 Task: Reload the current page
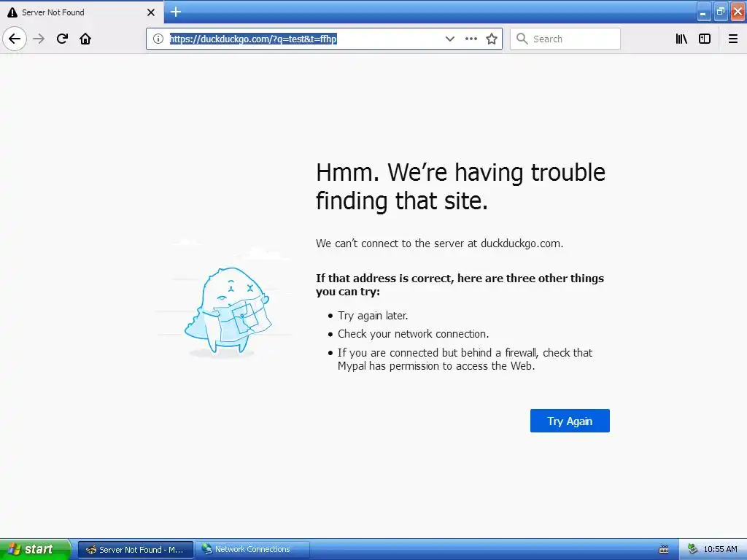point(62,39)
